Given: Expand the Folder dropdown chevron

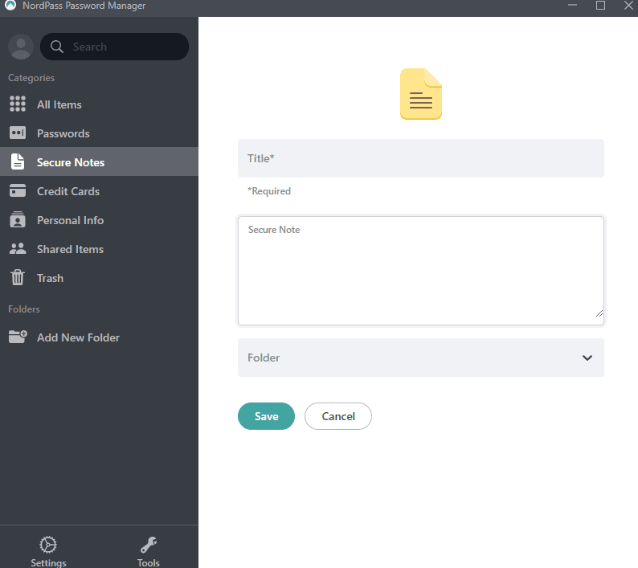Looking at the screenshot, I should [587, 358].
